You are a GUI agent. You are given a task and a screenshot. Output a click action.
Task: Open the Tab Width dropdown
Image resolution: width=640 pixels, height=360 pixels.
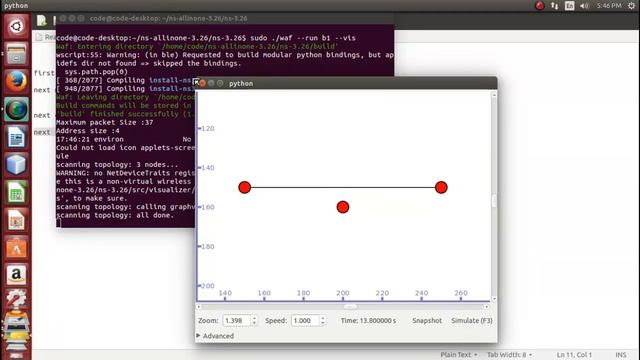pyautogui.click(x=509, y=355)
